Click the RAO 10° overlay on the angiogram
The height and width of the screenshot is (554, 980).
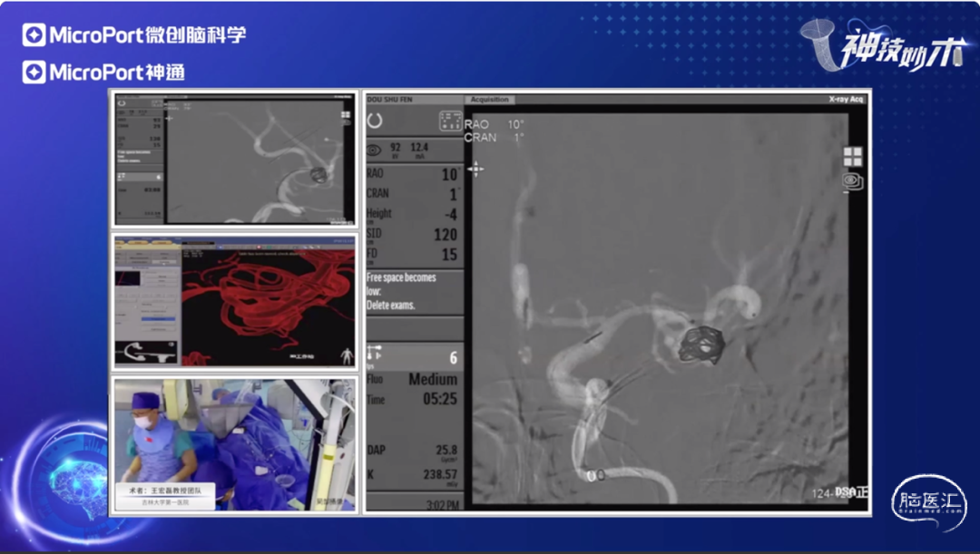tap(494, 124)
